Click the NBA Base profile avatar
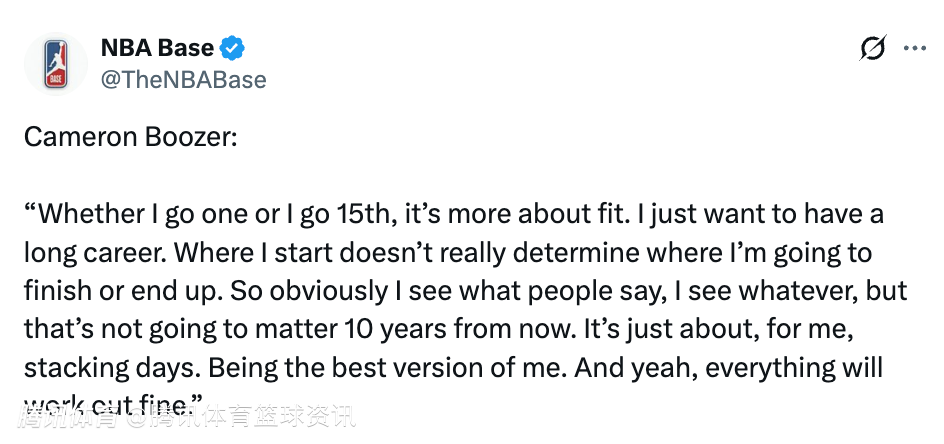The width and height of the screenshot is (944, 444). pos(57,63)
